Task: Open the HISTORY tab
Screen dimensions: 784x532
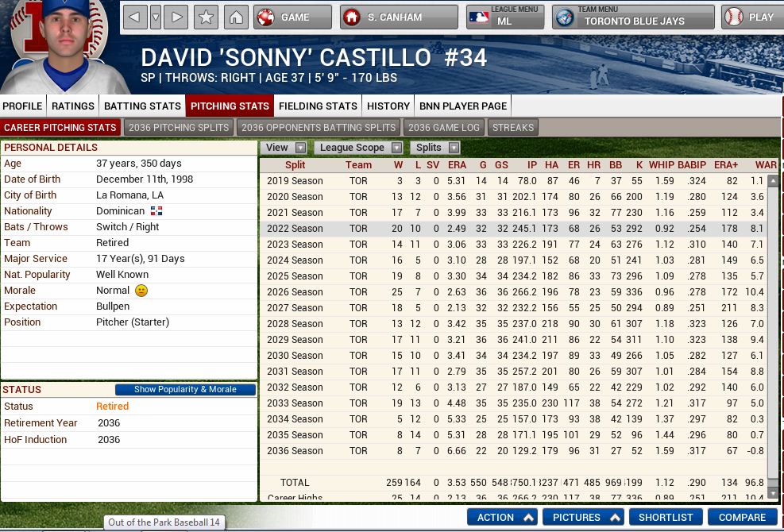Action: point(388,106)
